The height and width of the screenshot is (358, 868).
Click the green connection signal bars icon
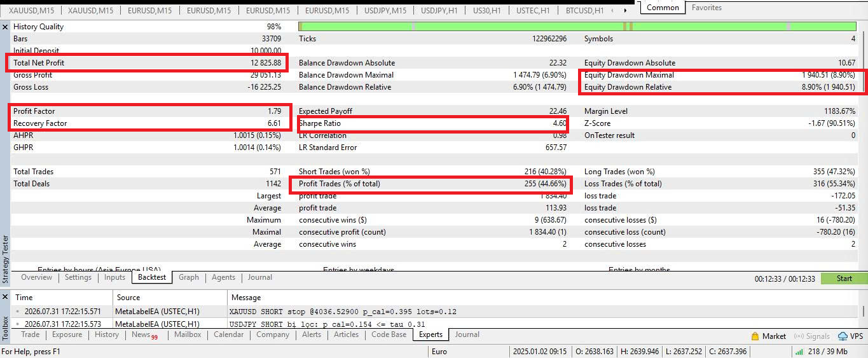pyautogui.click(x=798, y=352)
